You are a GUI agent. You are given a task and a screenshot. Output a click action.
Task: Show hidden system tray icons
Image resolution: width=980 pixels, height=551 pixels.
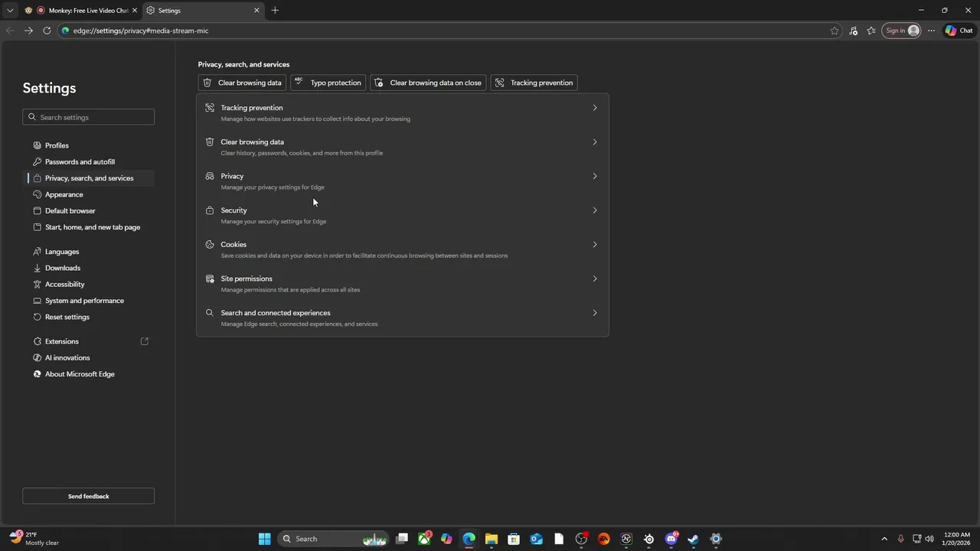click(884, 539)
